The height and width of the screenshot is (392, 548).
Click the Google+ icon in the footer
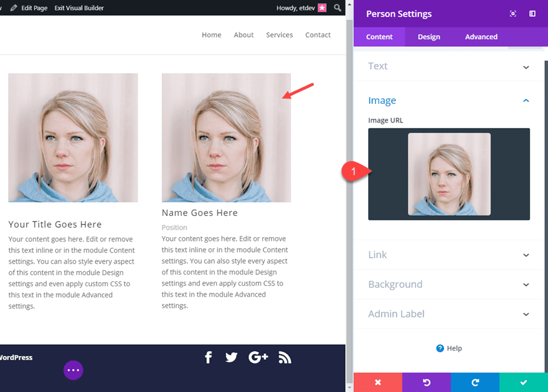coord(258,357)
